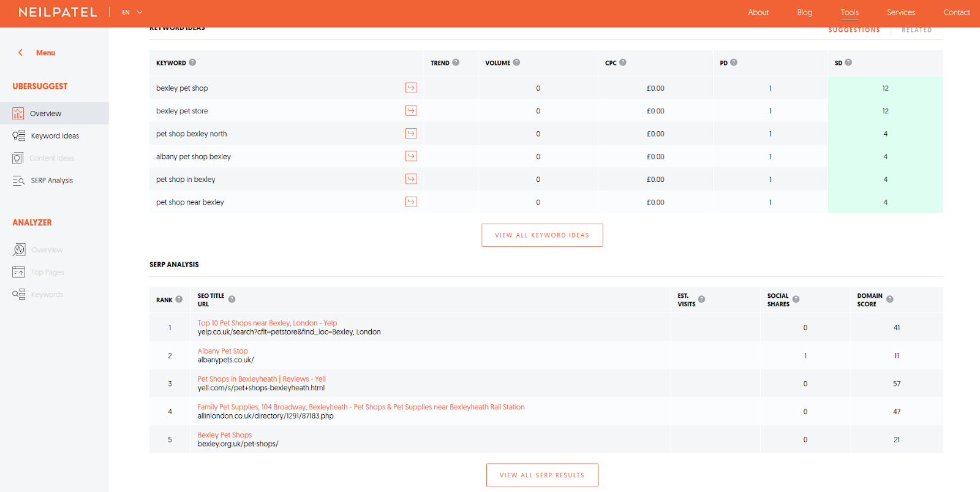Open the EN language dropdown
Screen dimensions: 980x492
point(132,12)
